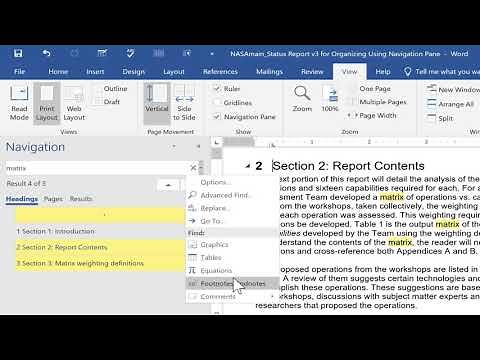Viewport: 480px width, 360px height.
Task: Jump to Section 3: Matrix weighting definitions
Action: click(x=100, y=263)
